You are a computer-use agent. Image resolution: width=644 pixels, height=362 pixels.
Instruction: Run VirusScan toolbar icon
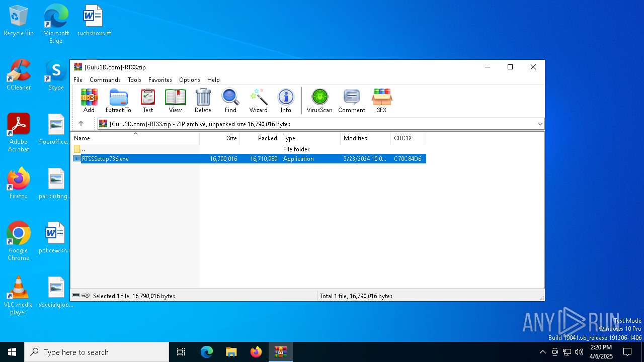pyautogui.click(x=319, y=101)
